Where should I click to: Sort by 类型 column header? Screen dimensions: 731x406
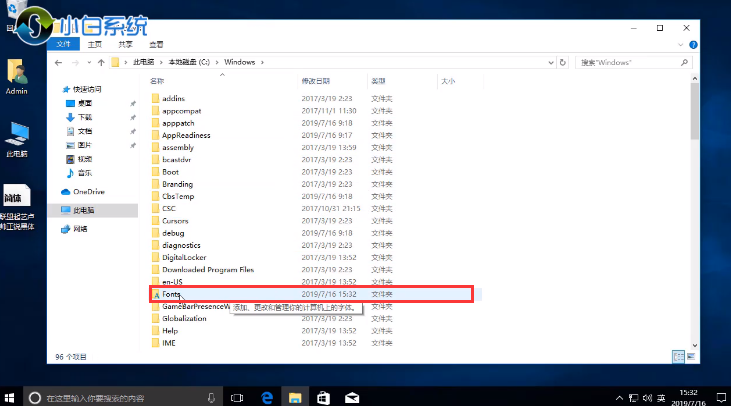(379, 81)
